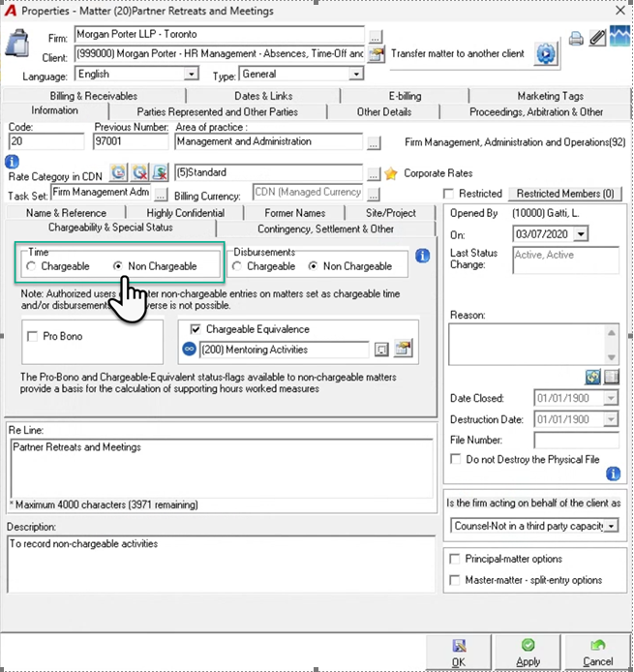Browse Billing Currency with its ellipsis button
The width and height of the screenshot is (634, 672).
(x=374, y=195)
